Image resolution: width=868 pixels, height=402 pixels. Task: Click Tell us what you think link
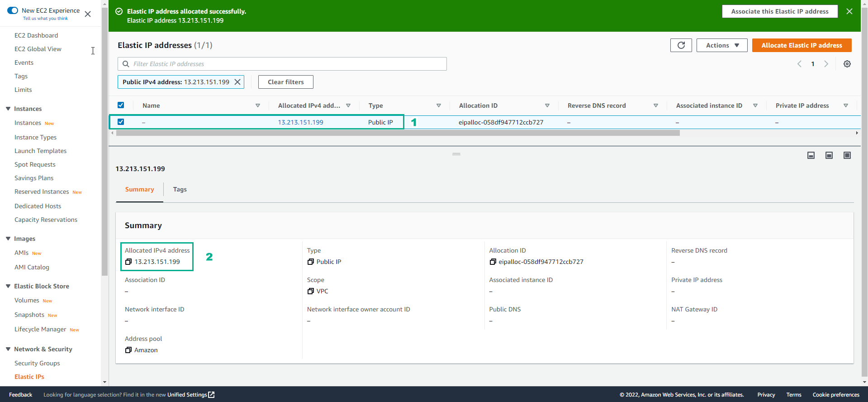tap(45, 19)
